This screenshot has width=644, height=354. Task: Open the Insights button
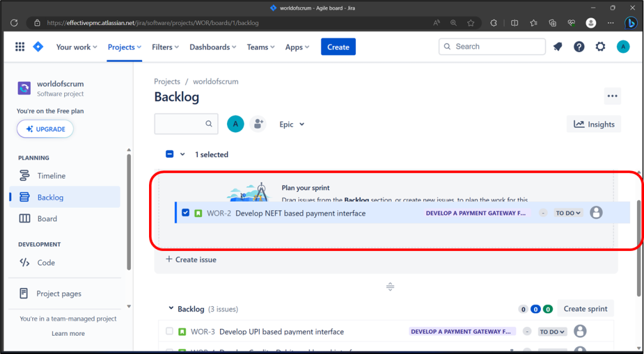(594, 124)
